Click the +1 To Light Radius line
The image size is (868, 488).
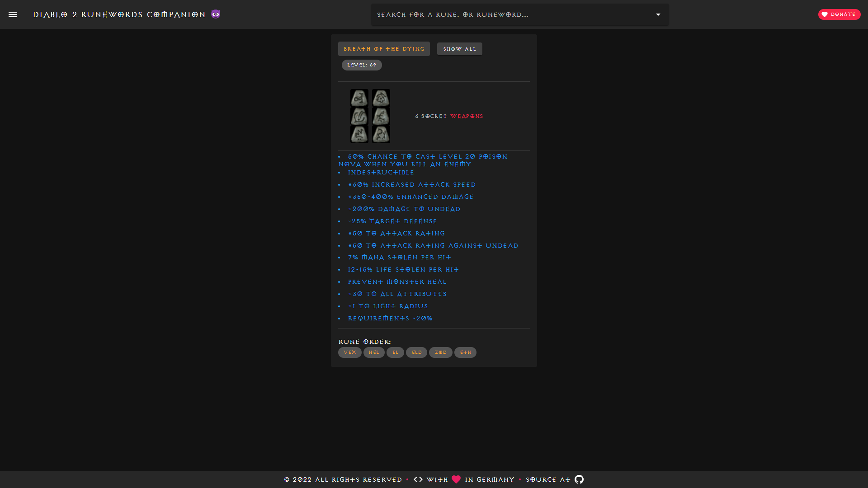(x=388, y=306)
